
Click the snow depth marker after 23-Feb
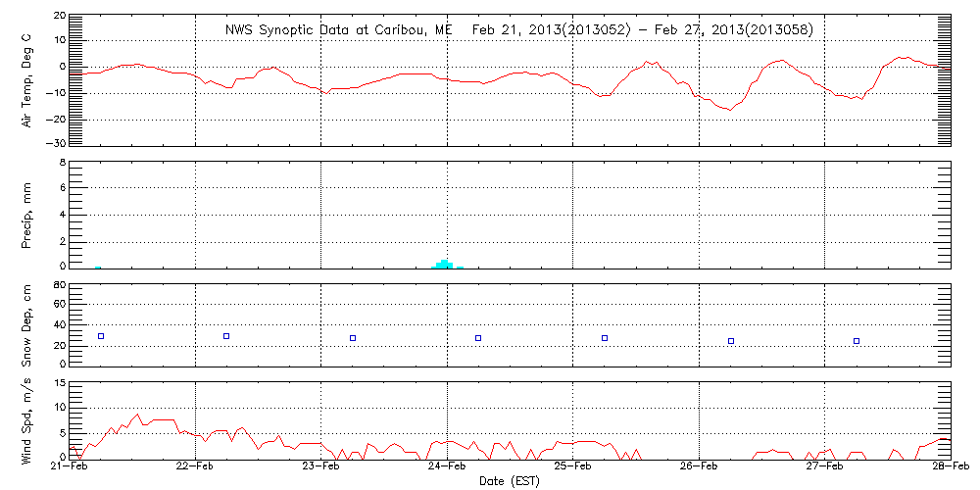[x=353, y=338]
